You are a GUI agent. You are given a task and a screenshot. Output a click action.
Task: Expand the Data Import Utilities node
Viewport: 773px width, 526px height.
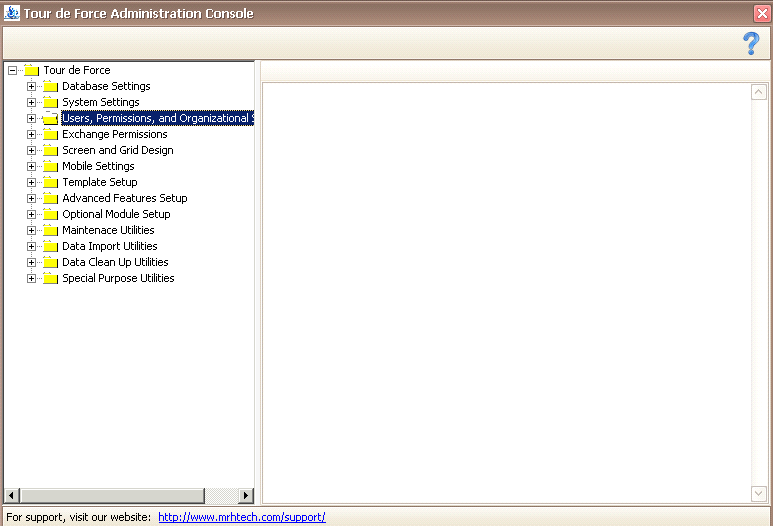[x=31, y=246]
